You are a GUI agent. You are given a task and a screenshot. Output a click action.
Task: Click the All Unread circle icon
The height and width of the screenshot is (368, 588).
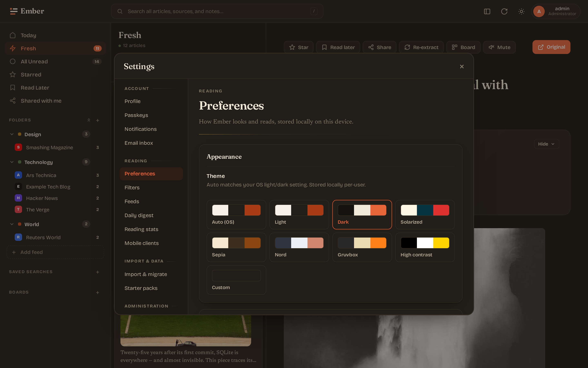pos(13,62)
